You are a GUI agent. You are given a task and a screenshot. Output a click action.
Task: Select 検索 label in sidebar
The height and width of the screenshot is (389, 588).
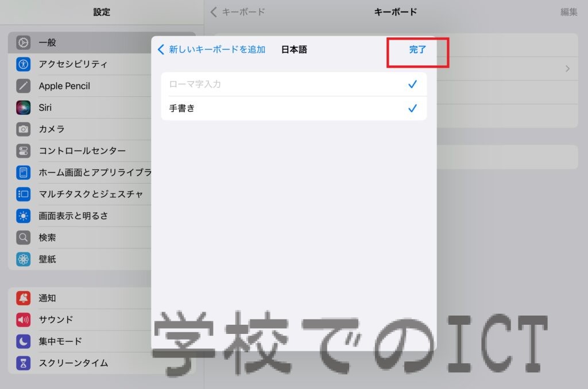click(x=47, y=238)
